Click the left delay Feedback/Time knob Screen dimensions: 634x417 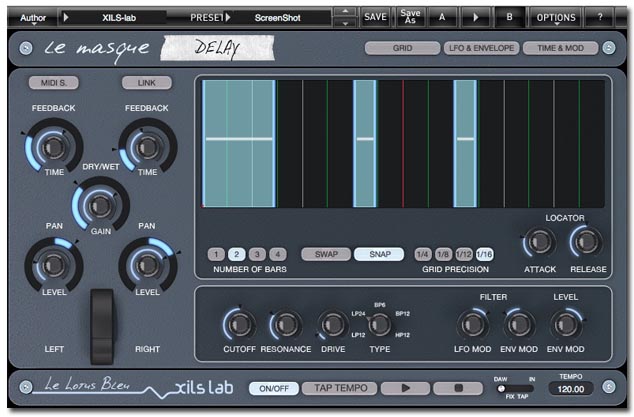coord(53,146)
